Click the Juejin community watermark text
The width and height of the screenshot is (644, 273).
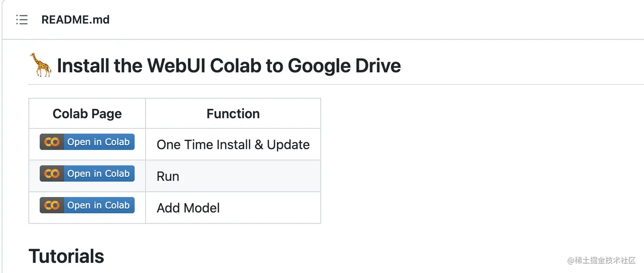coord(601,261)
